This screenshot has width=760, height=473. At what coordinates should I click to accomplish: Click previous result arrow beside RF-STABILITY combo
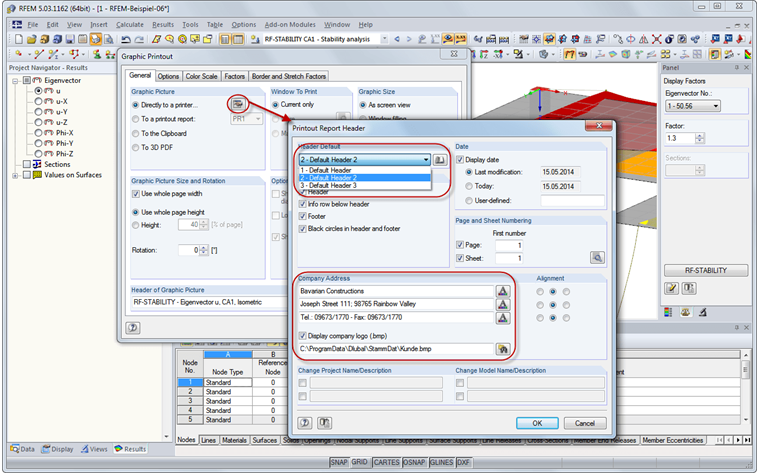click(397, 39)
